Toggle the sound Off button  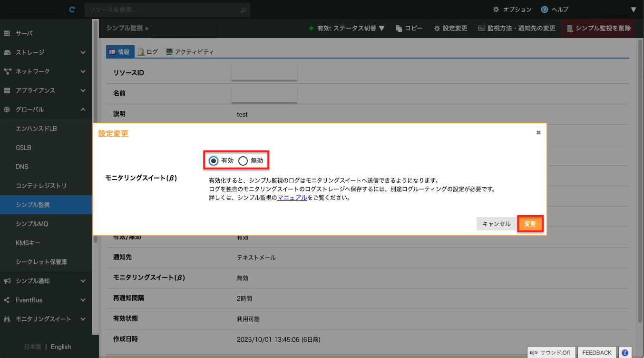[x=552, y=353]
